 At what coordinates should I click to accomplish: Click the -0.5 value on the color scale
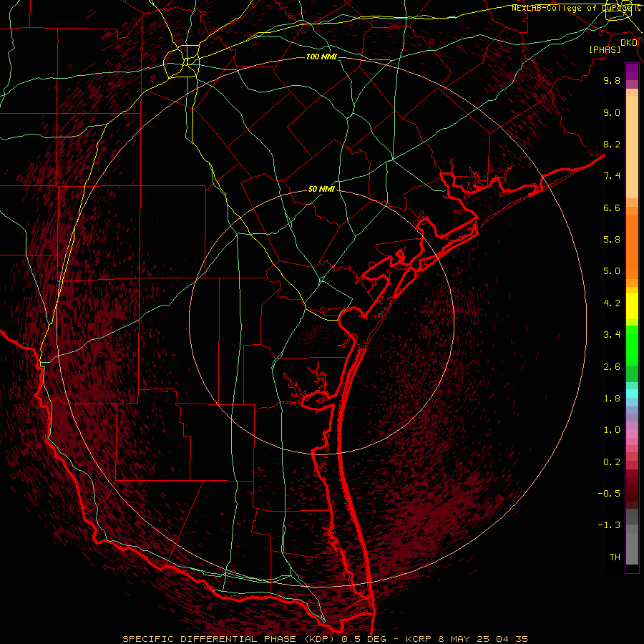(x=609, y=494)
